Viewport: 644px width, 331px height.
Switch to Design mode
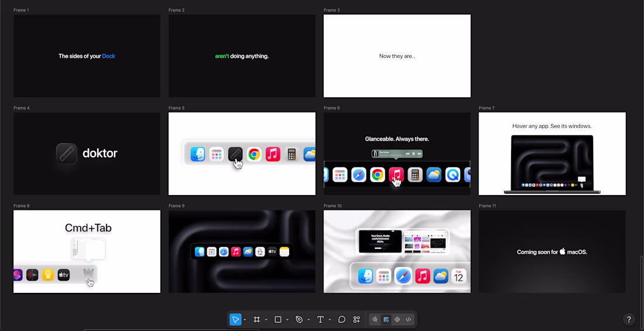[386, 319]
